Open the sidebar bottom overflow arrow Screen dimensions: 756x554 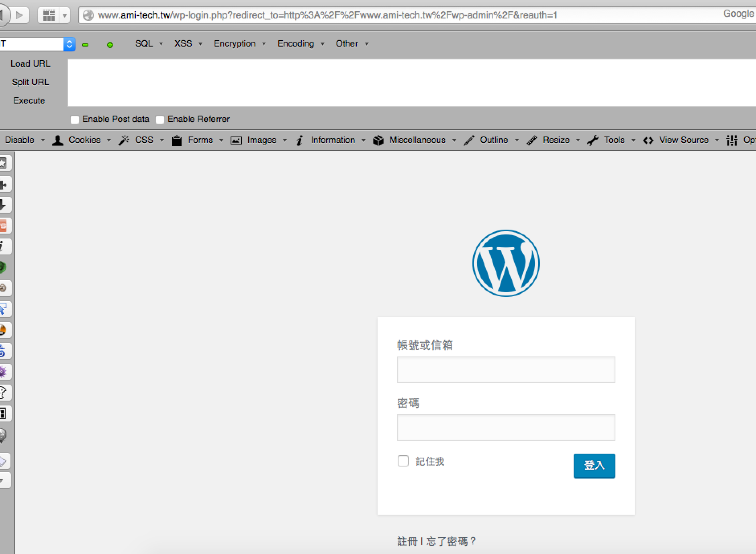pos(4,480)
